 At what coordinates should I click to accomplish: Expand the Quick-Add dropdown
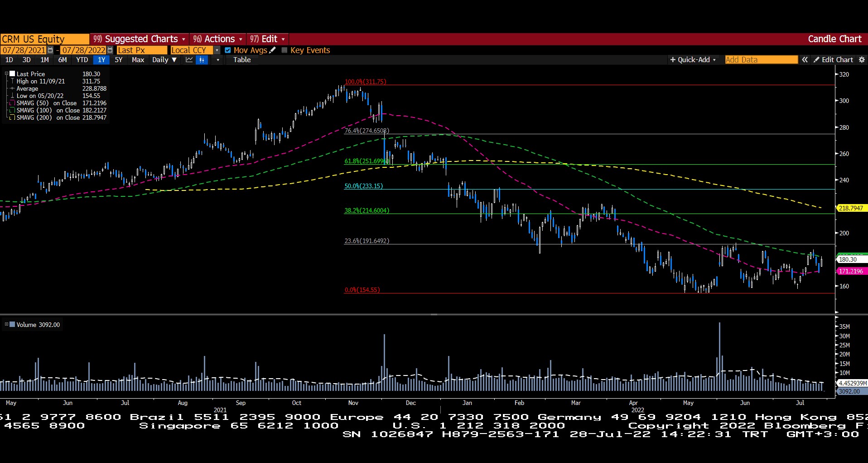point(693,60)
